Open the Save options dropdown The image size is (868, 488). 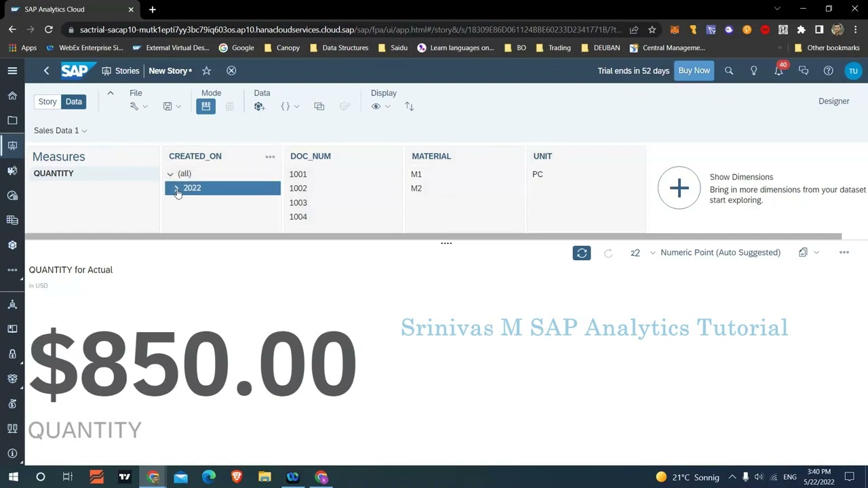pyautogui.click(x=172, y=106)
